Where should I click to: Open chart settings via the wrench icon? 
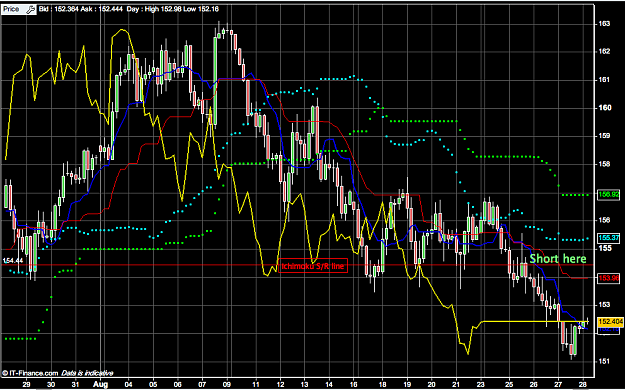30,10
